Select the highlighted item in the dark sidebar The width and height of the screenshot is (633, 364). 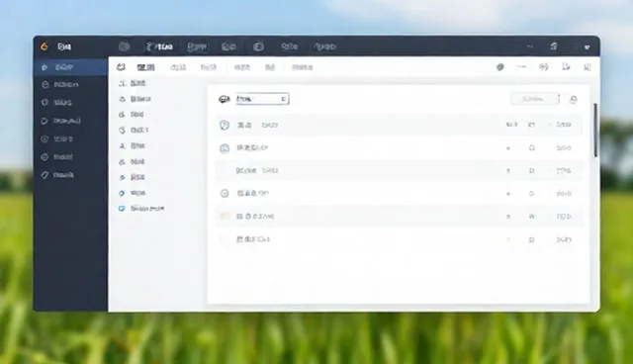point(70,67)
